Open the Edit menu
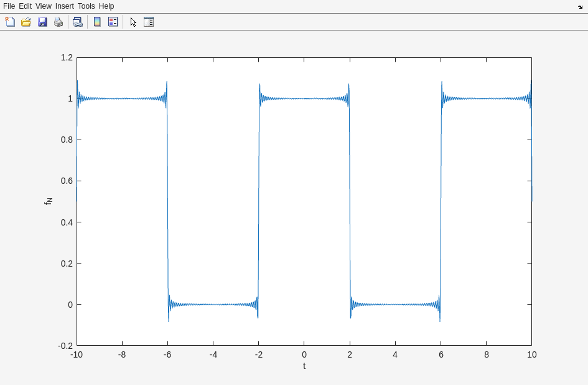The image size is (588, 385). (25, 6)
